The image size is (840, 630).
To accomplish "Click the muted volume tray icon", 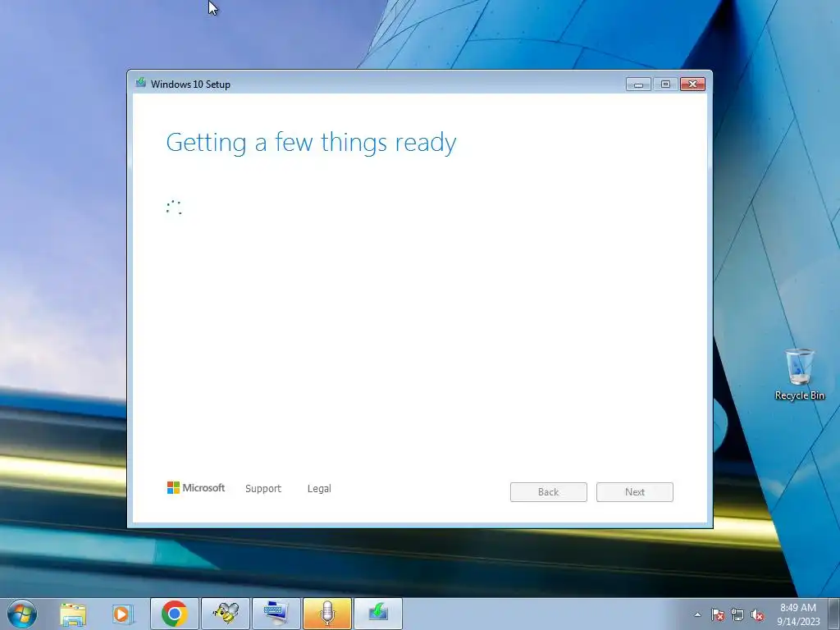I will point(757,615).
